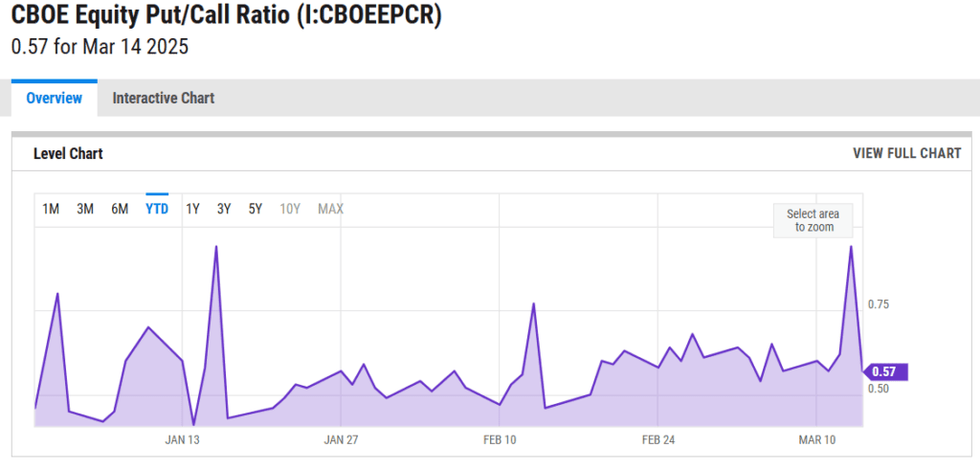Select the 3M time range
Screen dimensions: 980x470
[85, 209]
